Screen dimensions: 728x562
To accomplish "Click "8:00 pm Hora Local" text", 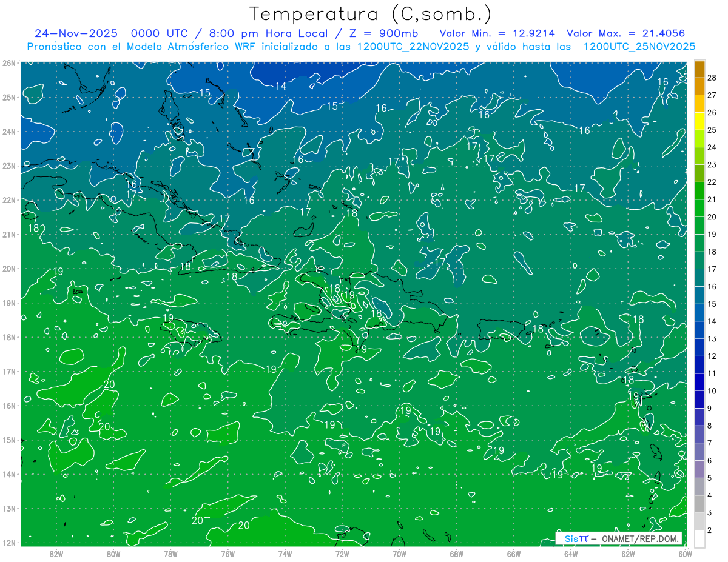I will tap(268, 33).
